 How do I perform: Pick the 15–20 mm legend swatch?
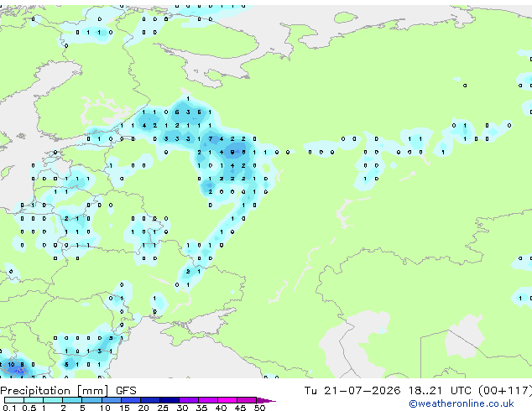click(131, 400)
